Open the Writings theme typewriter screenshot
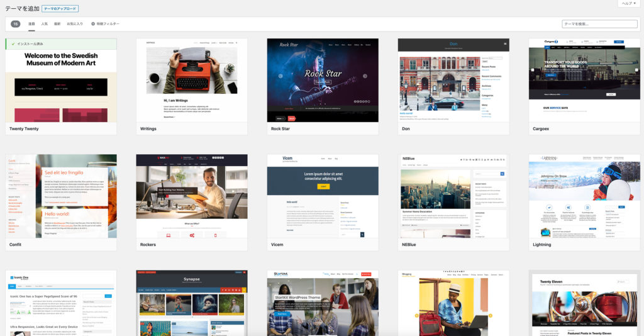 pyautogui.click(x=192, y=80)
